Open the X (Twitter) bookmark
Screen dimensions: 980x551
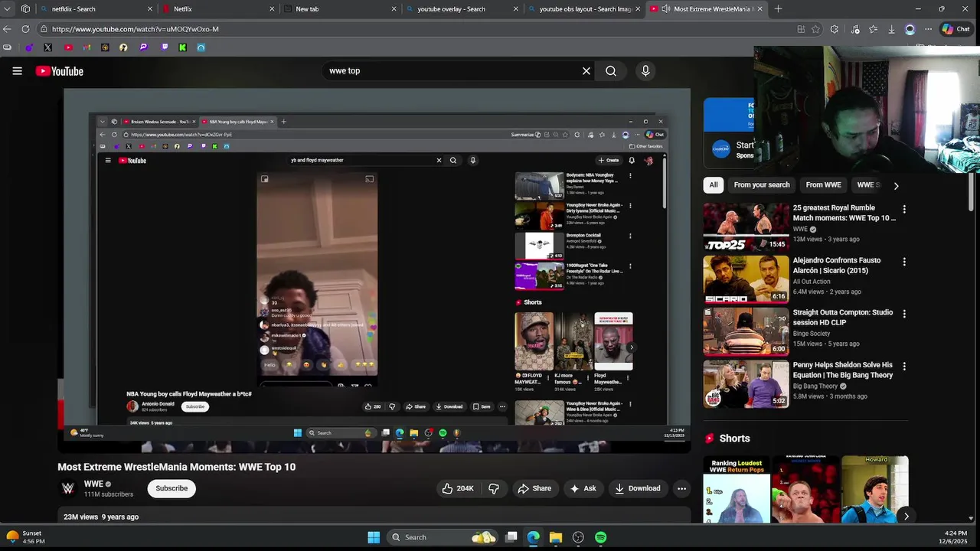pos(47,47)
